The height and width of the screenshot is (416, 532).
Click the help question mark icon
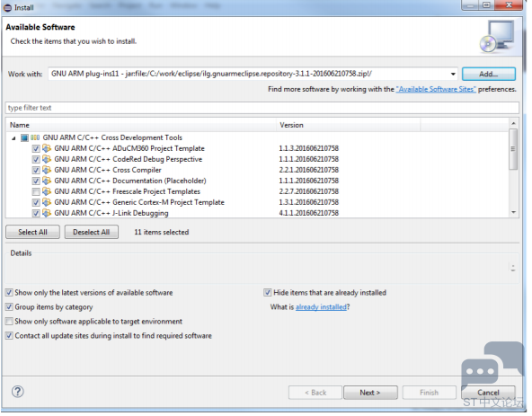[x=18, y=392]
